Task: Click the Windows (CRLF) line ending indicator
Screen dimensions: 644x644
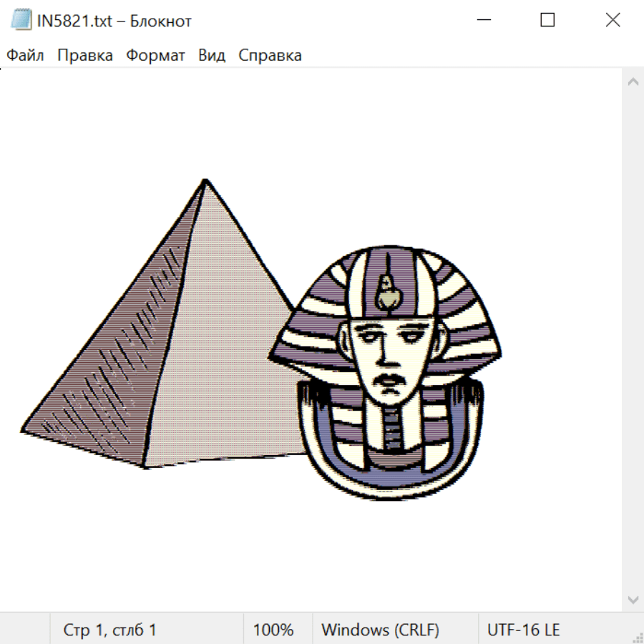Action: click(380, 630)
